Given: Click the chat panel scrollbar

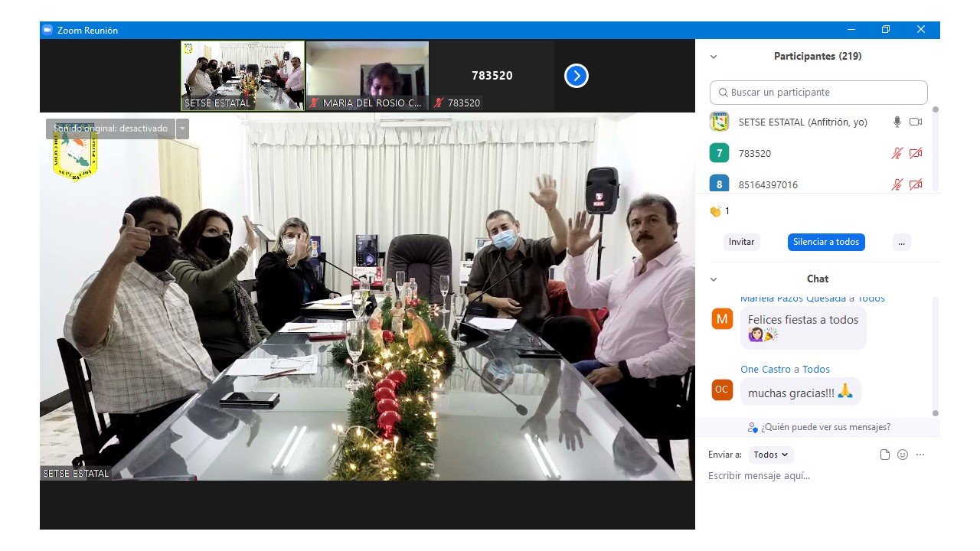Looking at the screenshot, I should [x=935, y=356].
